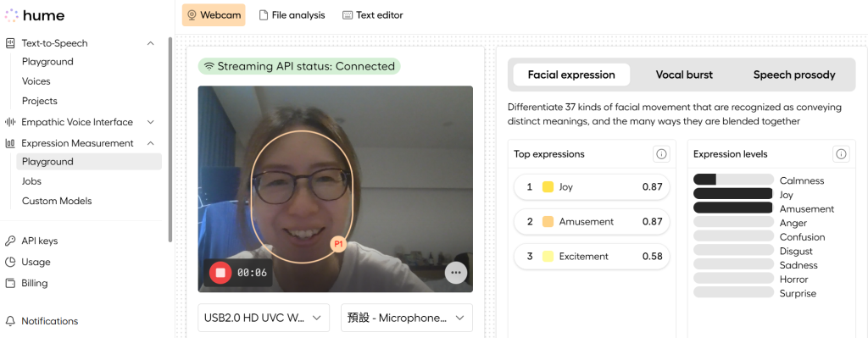Screen dimensions: 868x338
Task: Select the Excitement 0.58 expression row
Action: click(592, 257)
